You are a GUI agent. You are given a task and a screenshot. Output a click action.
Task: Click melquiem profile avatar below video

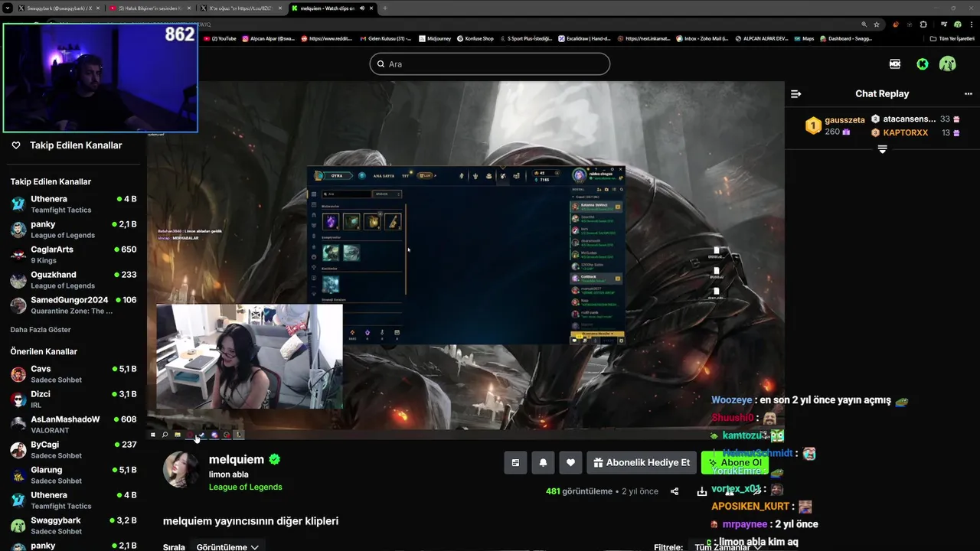click(181, 469)
